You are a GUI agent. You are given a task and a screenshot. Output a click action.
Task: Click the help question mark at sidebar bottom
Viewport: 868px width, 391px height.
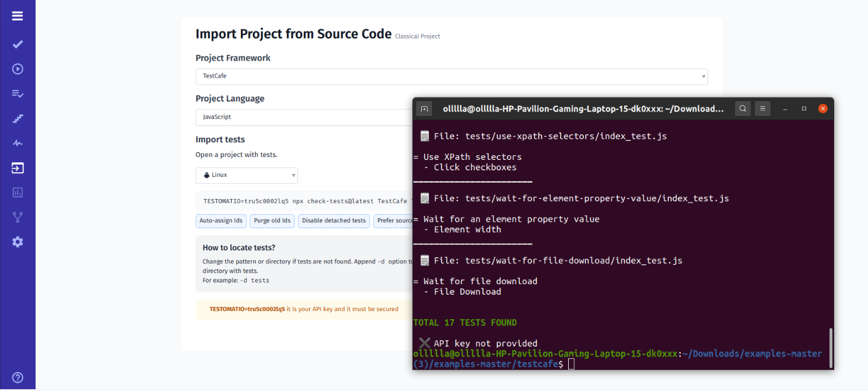(x=17, y=378)
